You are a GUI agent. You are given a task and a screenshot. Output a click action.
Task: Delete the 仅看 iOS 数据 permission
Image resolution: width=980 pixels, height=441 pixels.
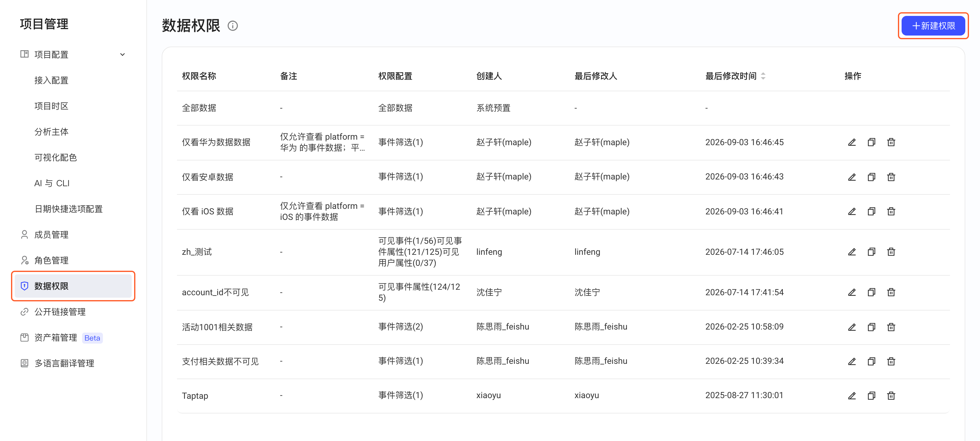(891, 211)
